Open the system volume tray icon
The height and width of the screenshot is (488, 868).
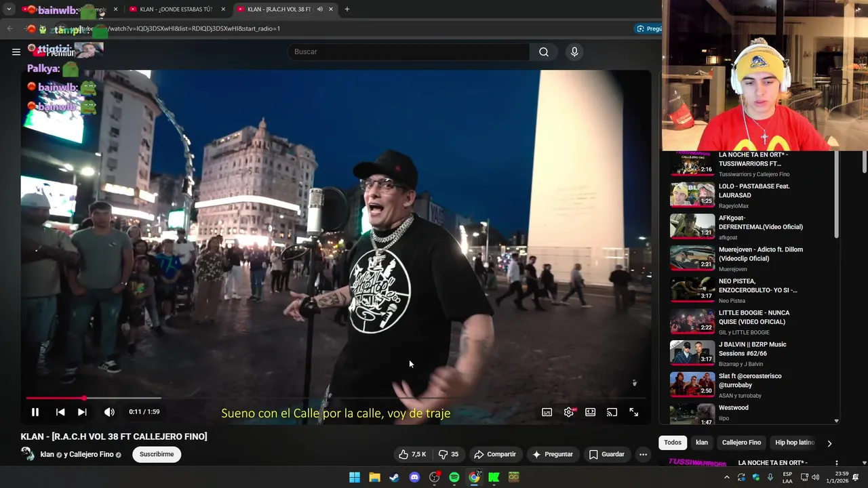tap(815, 477)
